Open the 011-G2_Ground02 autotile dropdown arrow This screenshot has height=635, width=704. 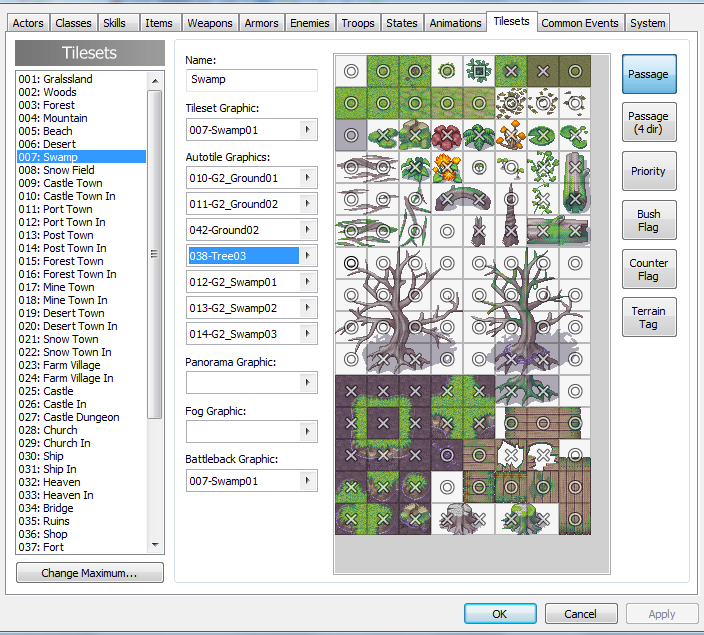[x=308, y=204]
